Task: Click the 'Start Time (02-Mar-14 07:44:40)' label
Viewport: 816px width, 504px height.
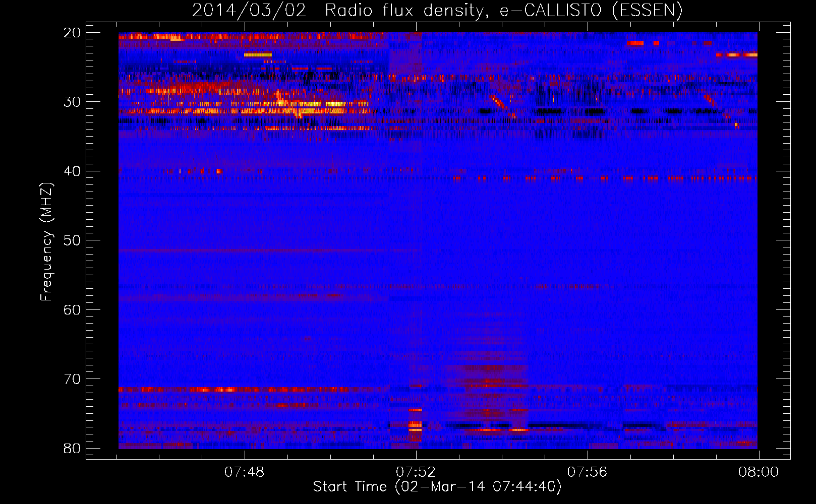Action: pyautogui.click(x=437, y=487)
